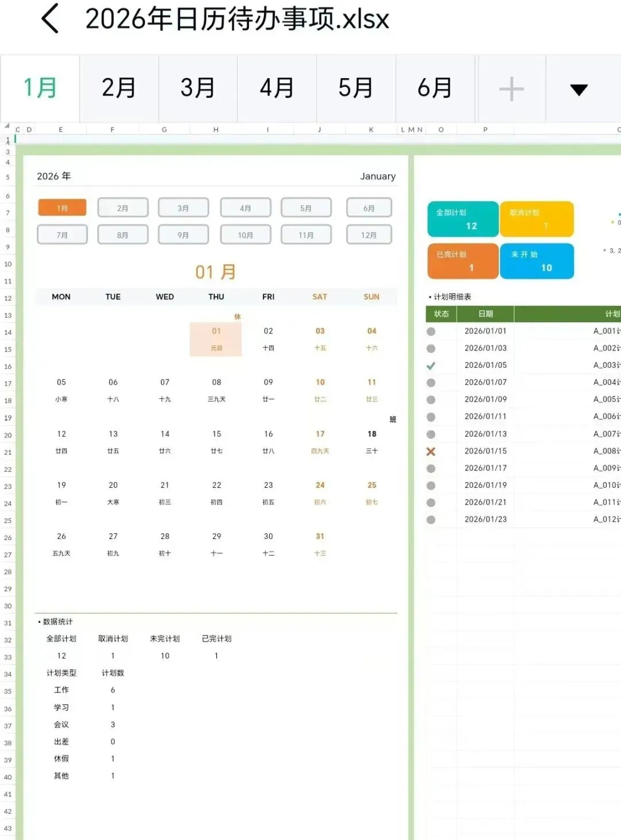Click gray status dot for 2026/01/17

tap(431, 468)
